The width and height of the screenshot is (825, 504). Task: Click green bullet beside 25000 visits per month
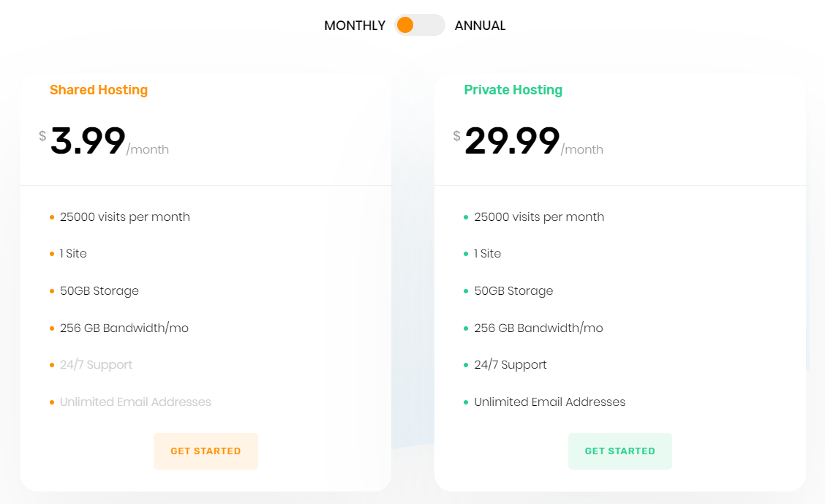(x=466, y=217)
